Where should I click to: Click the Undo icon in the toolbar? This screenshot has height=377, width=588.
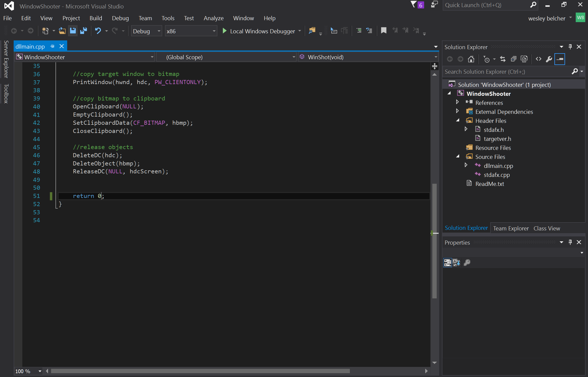click(98, 31)
